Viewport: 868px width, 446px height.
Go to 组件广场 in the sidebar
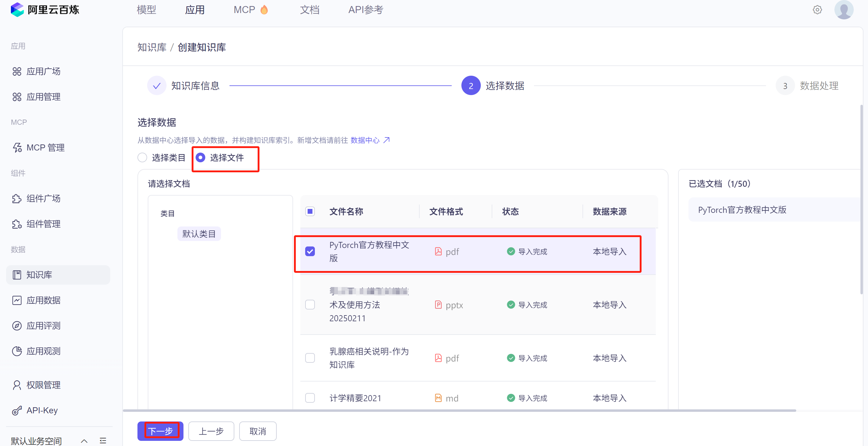point(43,199)
